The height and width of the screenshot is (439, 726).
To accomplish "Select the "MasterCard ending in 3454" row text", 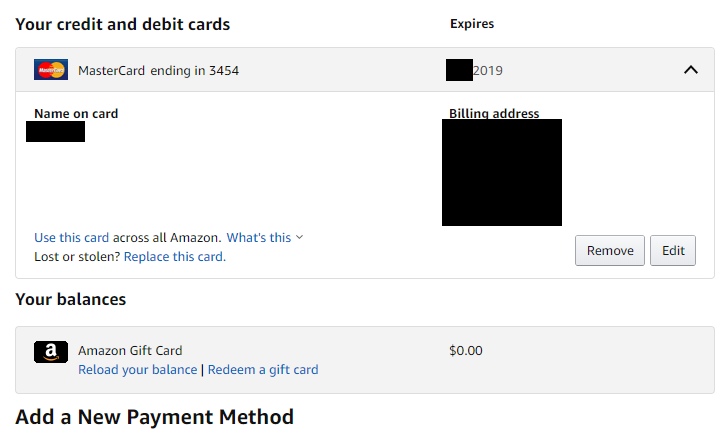I will [x=158, y=71].
